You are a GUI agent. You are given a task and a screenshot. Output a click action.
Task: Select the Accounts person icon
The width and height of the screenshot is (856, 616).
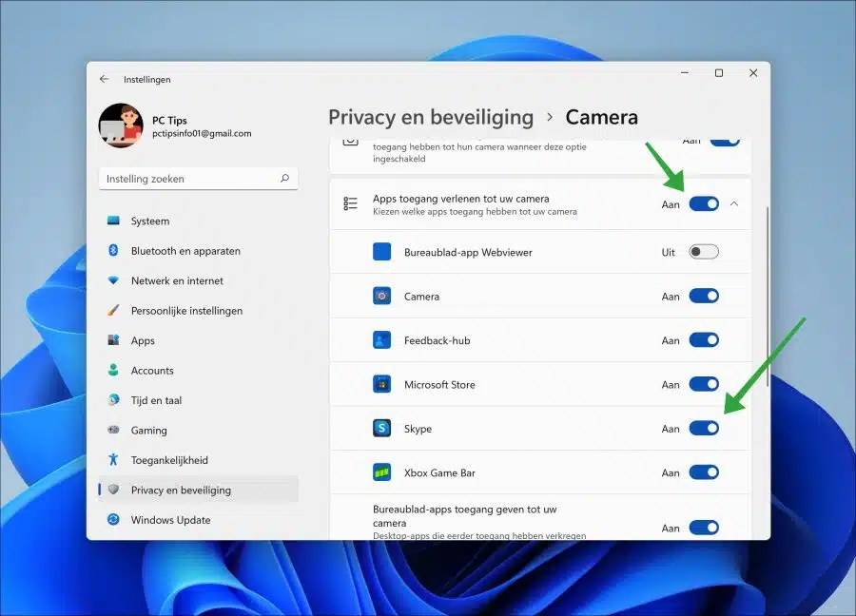[113, 370]
